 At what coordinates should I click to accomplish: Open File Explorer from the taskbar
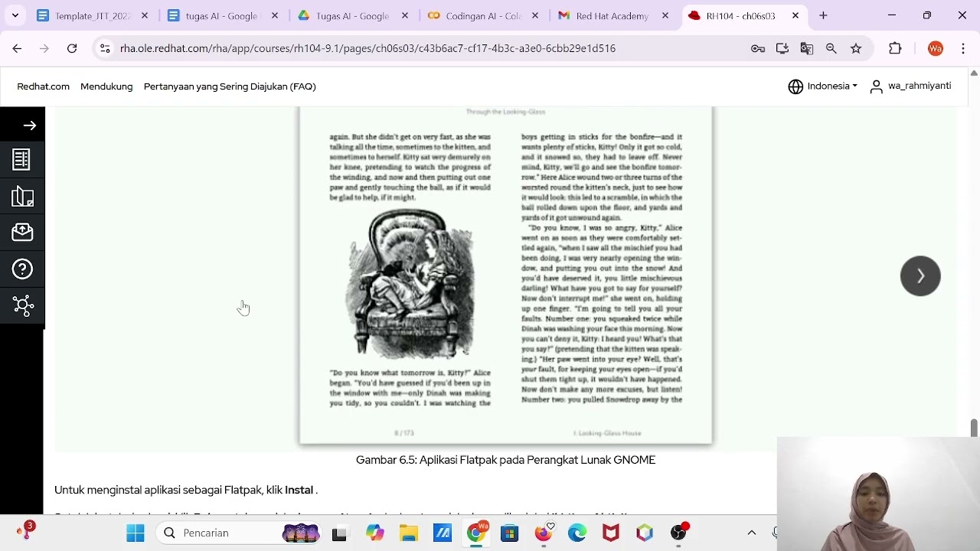(408, 533)
